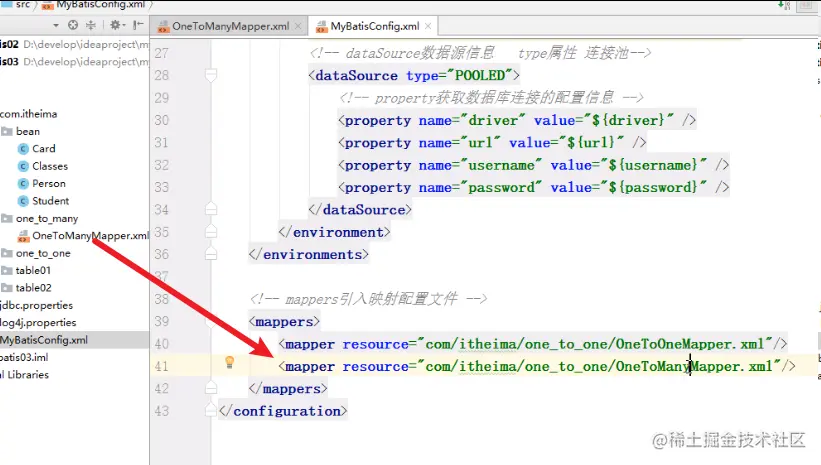Select the Libraries node in the tree
The image size is (821, 465).
click(x=25, y=374)
